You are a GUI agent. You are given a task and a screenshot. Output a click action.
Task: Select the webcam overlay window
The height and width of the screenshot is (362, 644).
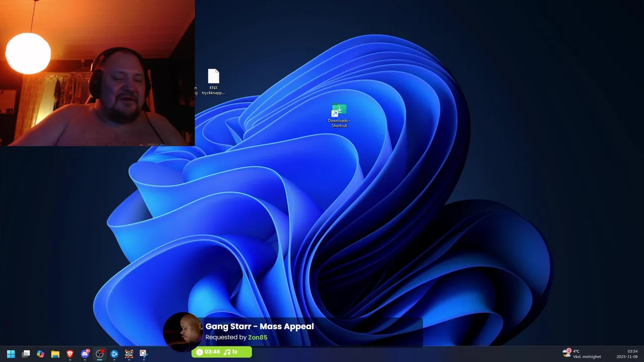click(97, 73)
